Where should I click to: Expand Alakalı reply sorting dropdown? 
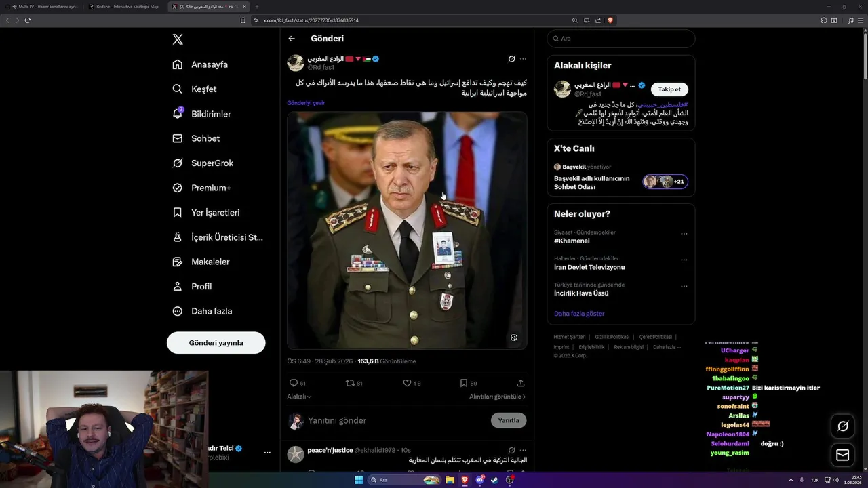pos(299,396)
